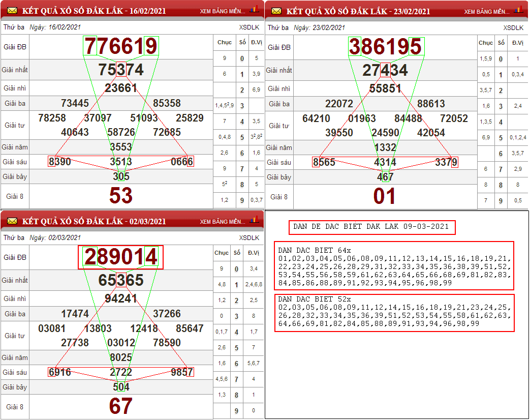Select the title KẾT QUẢ XỔ SỐ ĐẮK LẮK - 02/03/2021
Image resolution: width=530 pixels, height=420 pixels.
94,222
